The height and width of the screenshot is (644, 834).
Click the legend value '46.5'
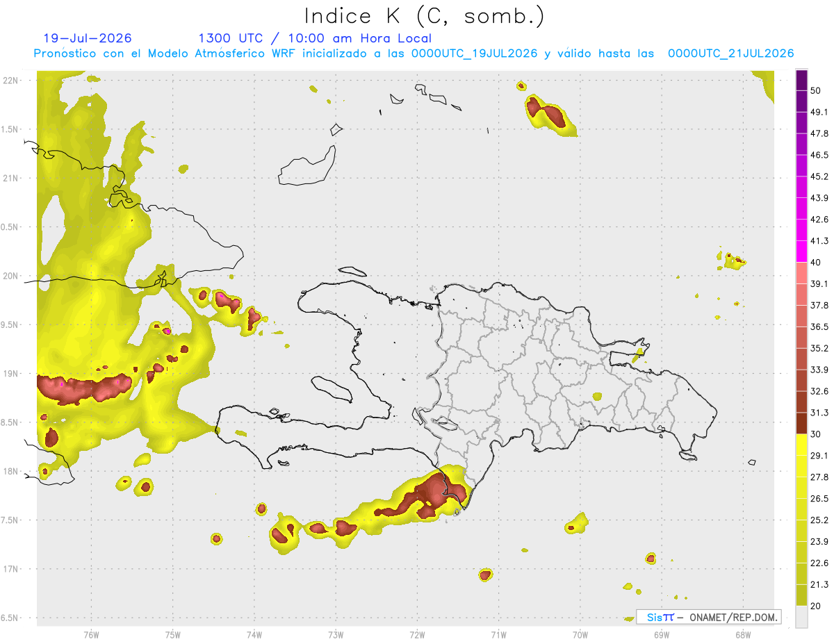[819, 155]
